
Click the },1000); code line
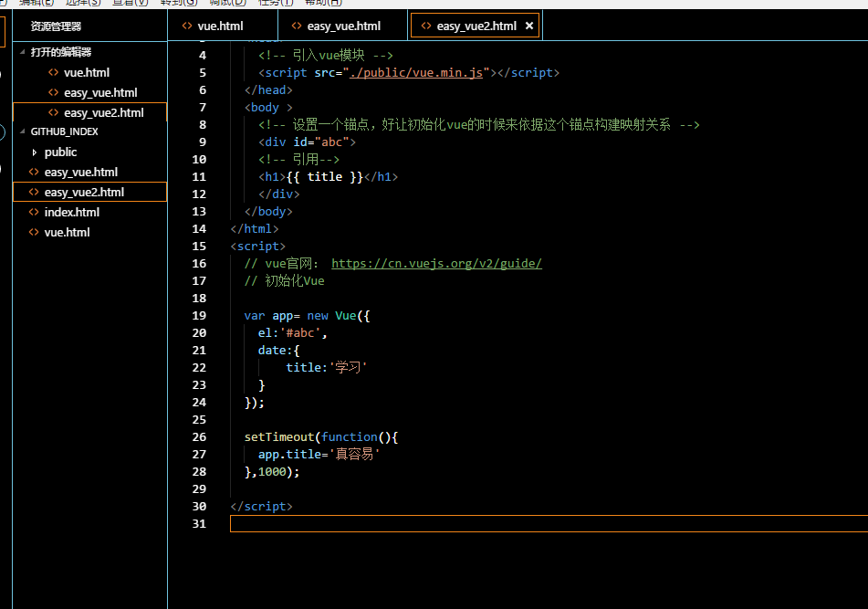tap(272, 472)
